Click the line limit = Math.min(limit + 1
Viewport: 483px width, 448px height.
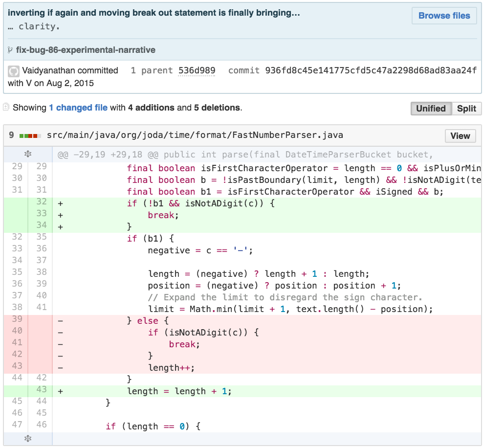[290, 309]
